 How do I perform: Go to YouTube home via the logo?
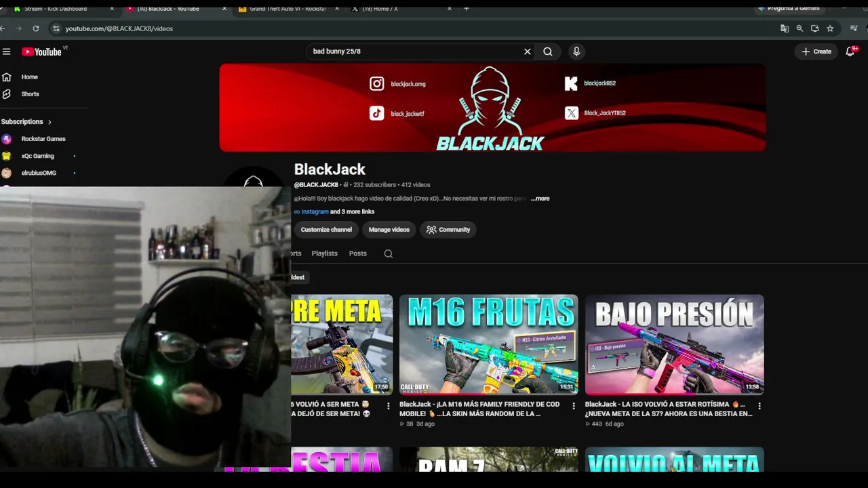click(x=42, y=52)
